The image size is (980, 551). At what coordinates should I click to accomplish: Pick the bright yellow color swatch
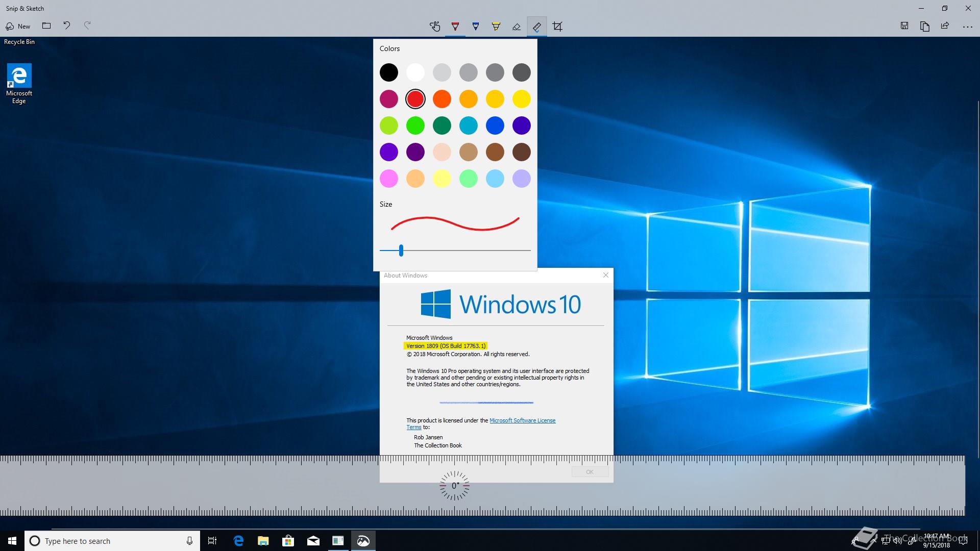click(522, 99)
